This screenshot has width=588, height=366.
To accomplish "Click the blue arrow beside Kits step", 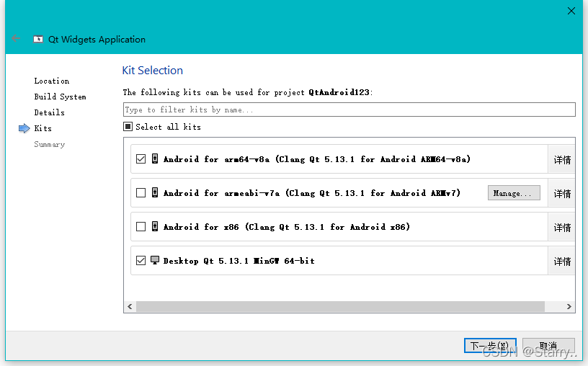I will pos(24,128).
